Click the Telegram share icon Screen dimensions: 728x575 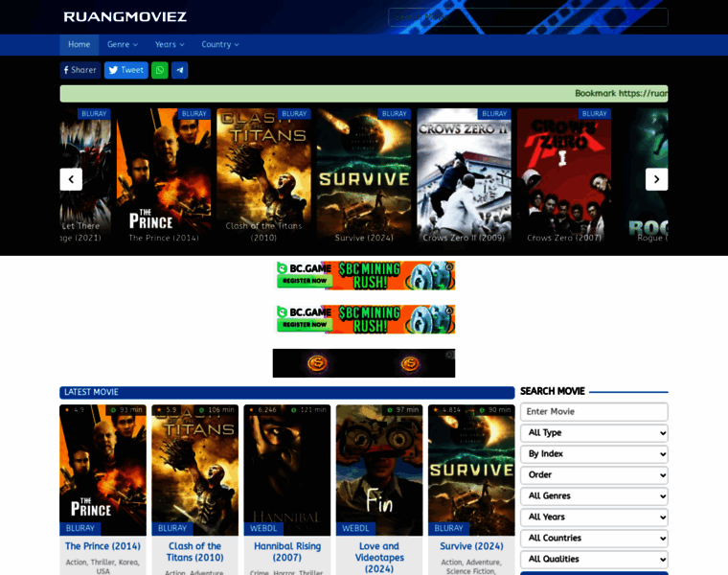click(179, 70)
